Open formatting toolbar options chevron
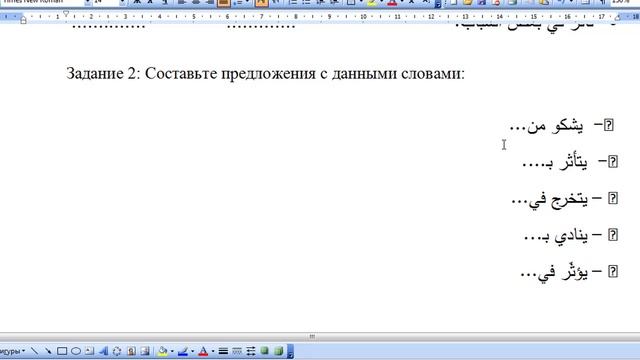This screenshot has height=360, width=640. click(438, 4)
